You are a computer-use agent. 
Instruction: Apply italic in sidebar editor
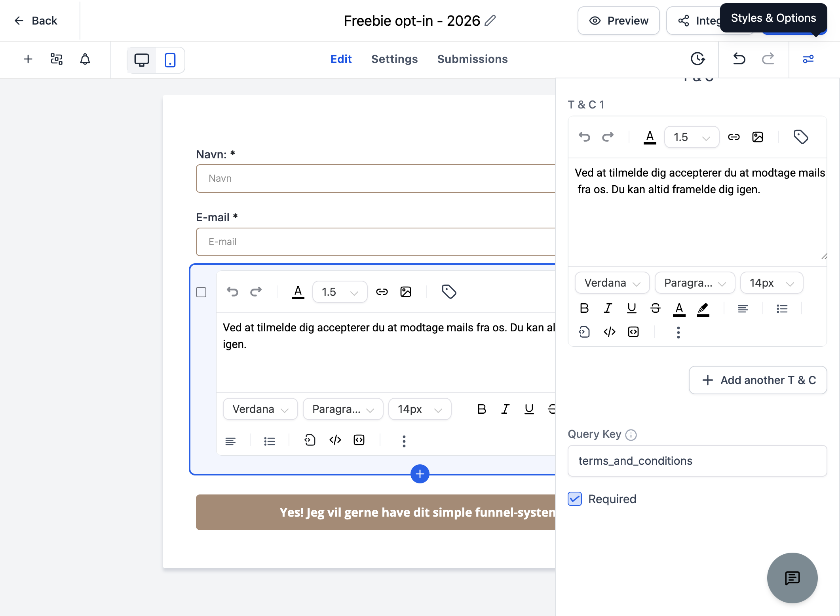point(608,308)
